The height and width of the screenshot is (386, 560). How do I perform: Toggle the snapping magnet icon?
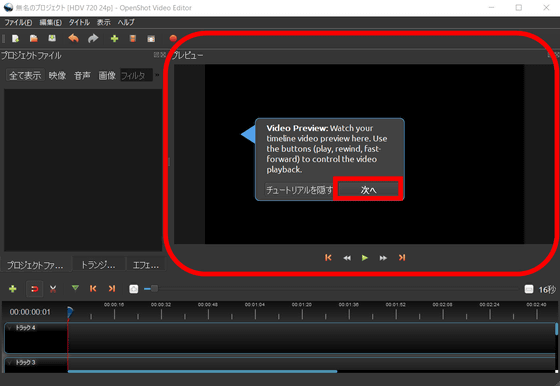[35, 289]
